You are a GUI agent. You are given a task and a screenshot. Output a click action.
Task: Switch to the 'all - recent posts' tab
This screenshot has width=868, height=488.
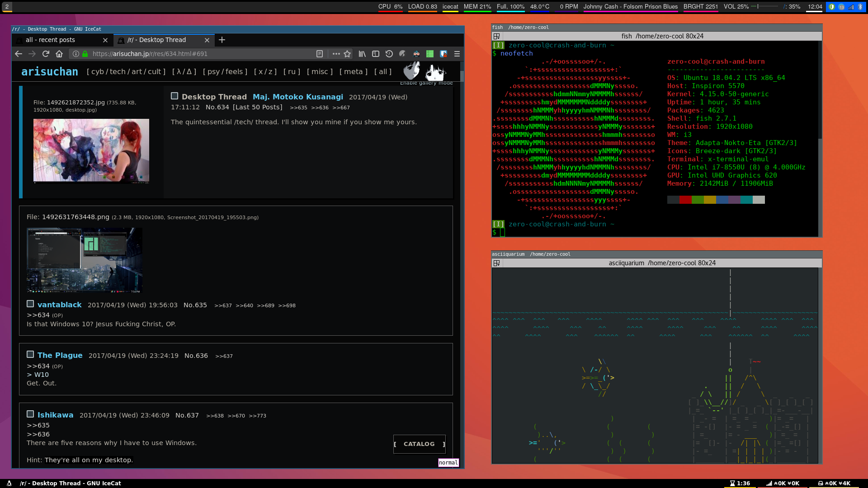tap(50, 40)
